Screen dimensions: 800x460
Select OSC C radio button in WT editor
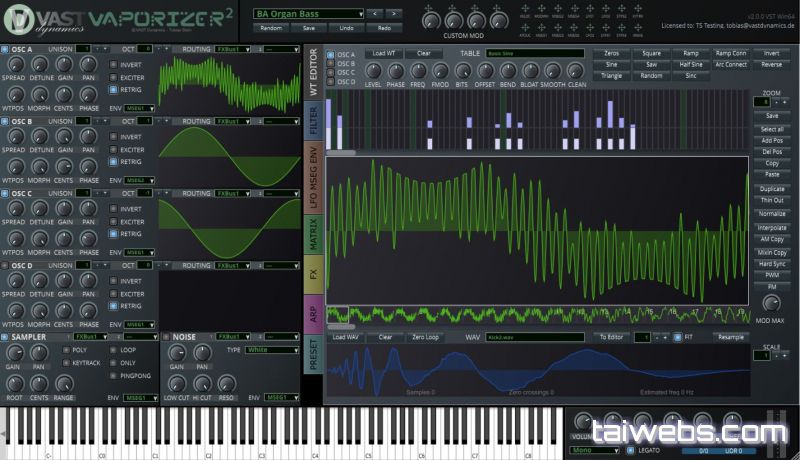point(331,72)
